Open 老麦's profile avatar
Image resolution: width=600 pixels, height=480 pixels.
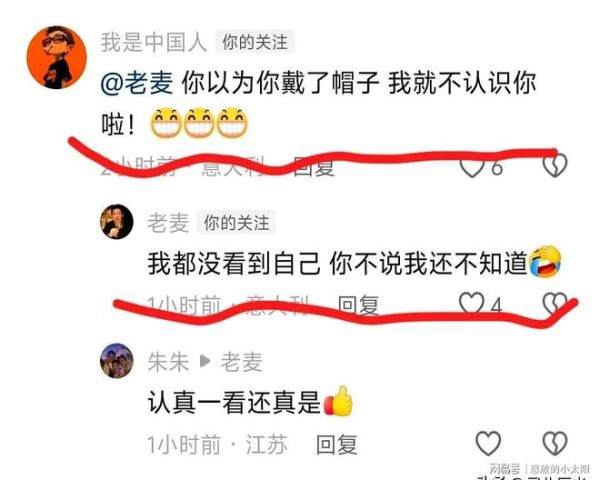pyautogui.click(x=117, y=222)
